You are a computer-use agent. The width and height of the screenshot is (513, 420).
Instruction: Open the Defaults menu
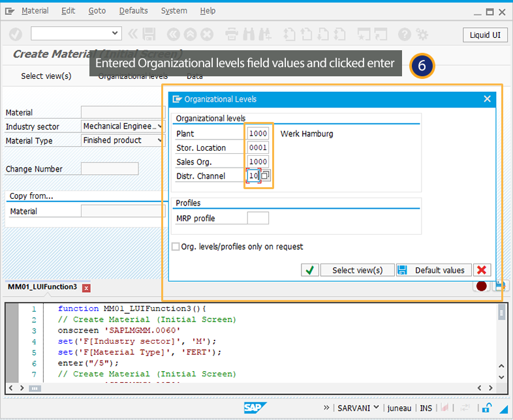(x=134, y=11)
